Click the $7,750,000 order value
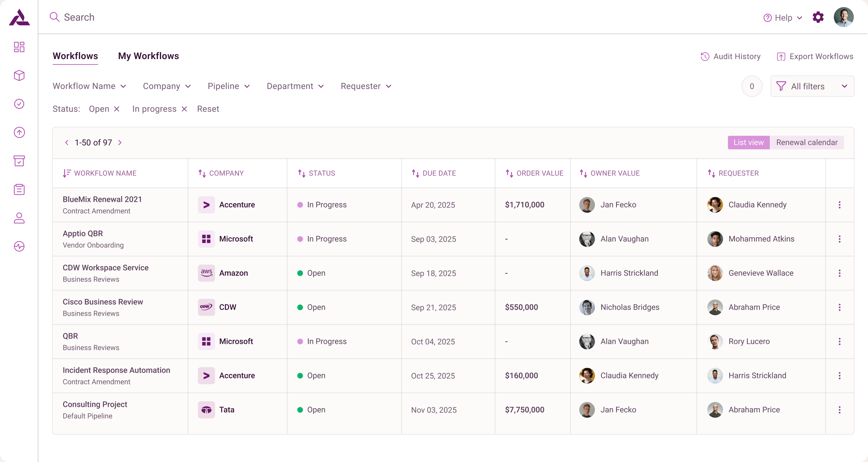This screenshot has width=868, height=462. tap(525, 410)
